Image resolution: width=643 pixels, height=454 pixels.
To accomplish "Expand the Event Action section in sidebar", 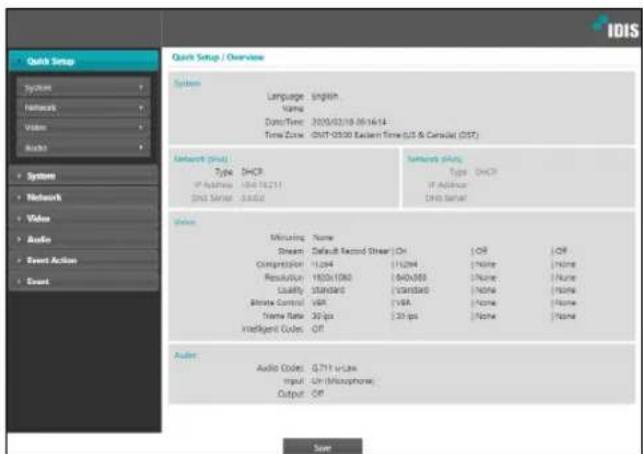I will click(84, 260).
